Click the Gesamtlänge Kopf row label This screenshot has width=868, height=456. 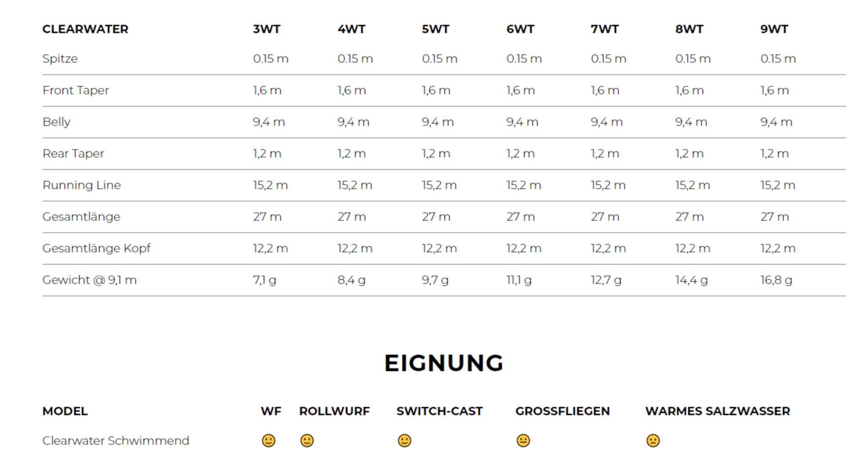[96, 248]
